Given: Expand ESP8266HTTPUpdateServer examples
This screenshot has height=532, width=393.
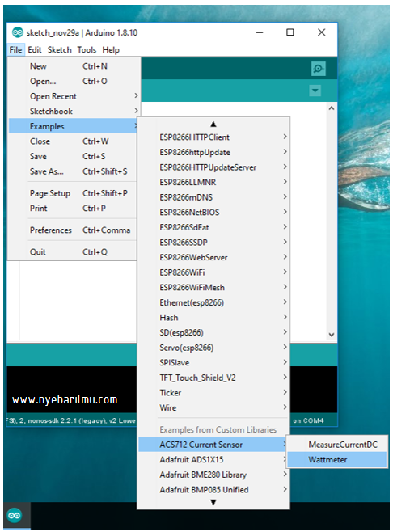Looking at the screenshot, I should point(213,167).
